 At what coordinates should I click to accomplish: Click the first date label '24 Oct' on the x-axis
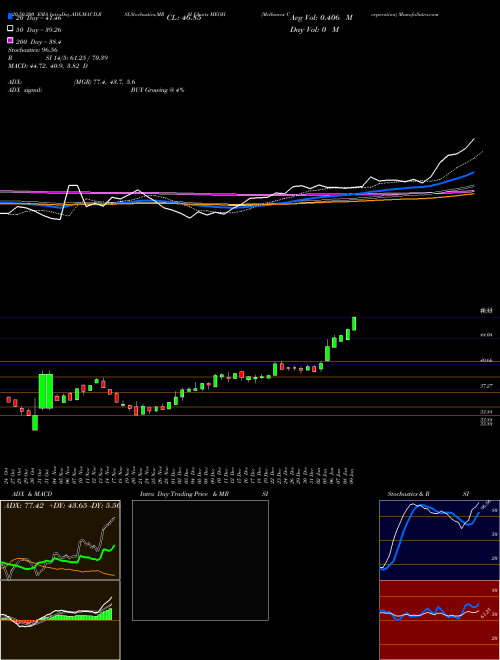[8, 475]
